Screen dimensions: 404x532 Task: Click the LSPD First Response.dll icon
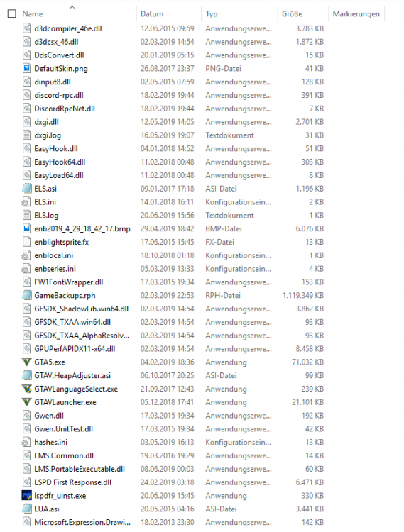coord(26,482)
